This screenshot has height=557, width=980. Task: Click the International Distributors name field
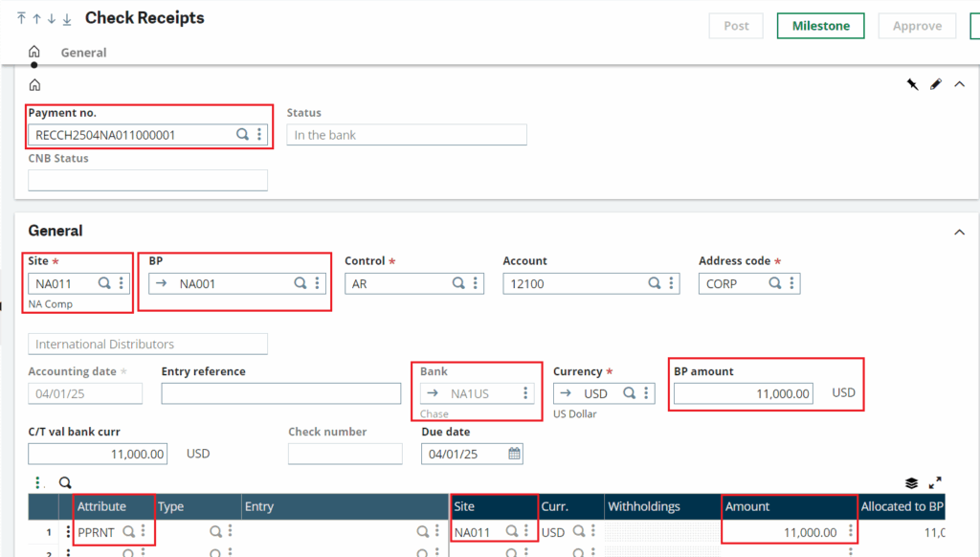pos(147,344)
